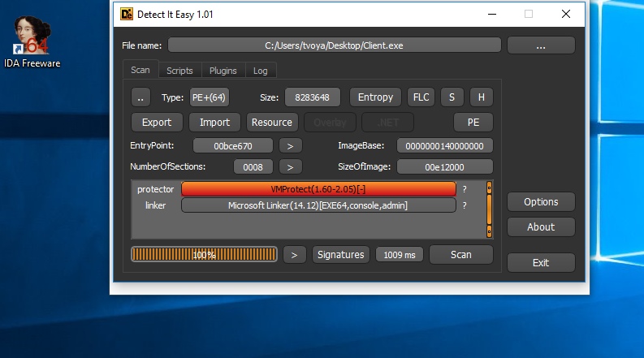The height and width of the screenshot is (358, 644).
Task: Open the About dialog
Action: (x=541, y=227)
